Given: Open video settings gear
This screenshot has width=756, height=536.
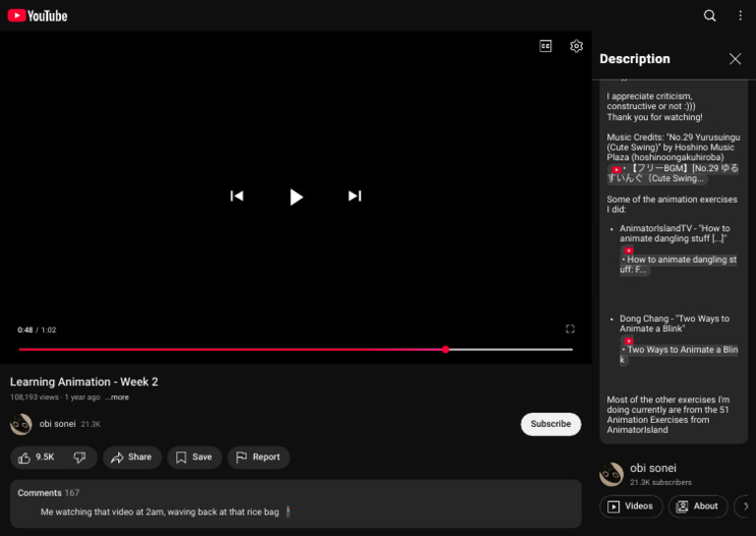Looking at the screenshot, I should (576, 46).
